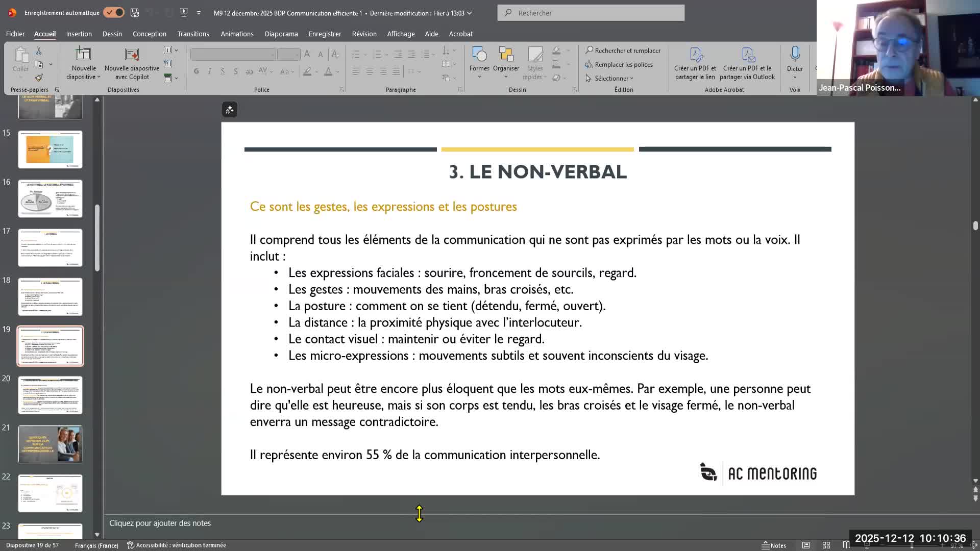The width and height of the screenshot is (980, 551).
Task: Expand the Nouvelle diapositive dropdown arrow
Action: [x=99, y=77]
